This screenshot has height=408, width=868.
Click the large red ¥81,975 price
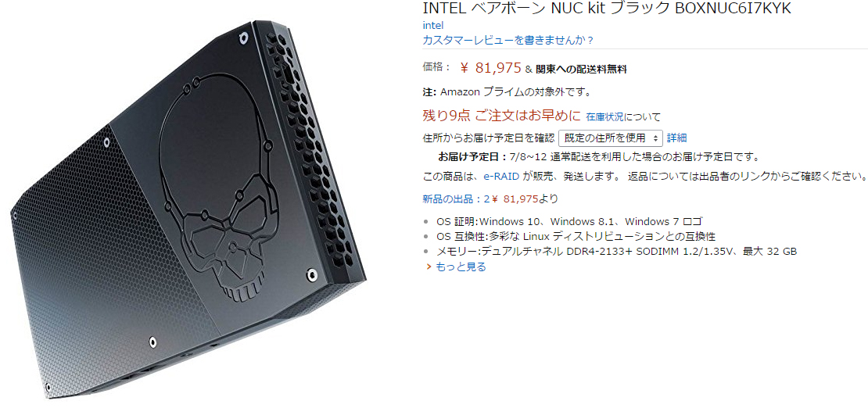click(x=490, y=68)
